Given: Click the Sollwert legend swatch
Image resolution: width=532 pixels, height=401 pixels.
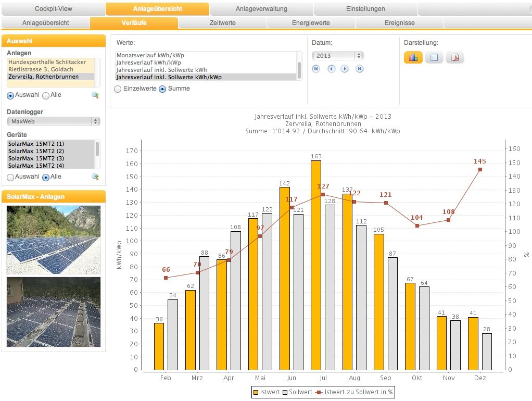Looking at the screenshot, I should pos(285,393).
